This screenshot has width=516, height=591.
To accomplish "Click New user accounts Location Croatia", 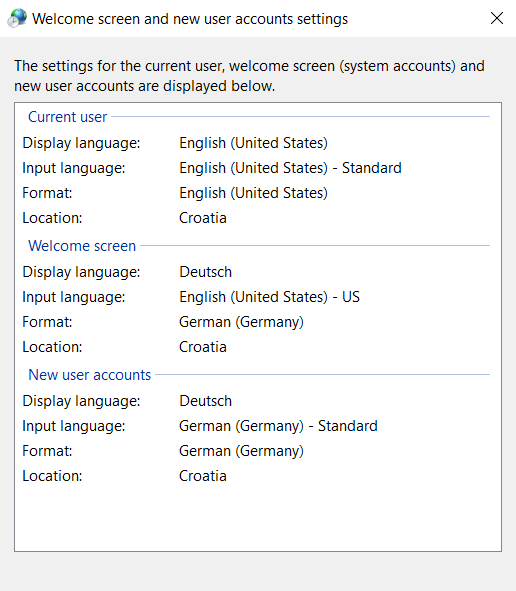I will [x=203, y=476].
